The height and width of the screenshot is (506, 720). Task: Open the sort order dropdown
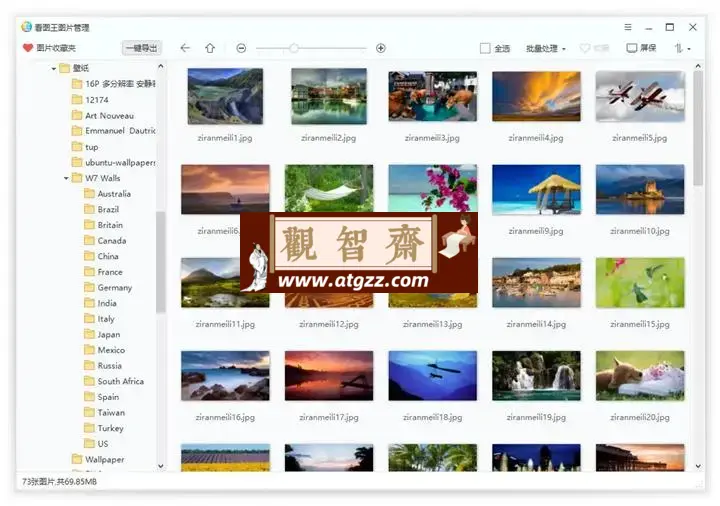click(x=682, y=48)
